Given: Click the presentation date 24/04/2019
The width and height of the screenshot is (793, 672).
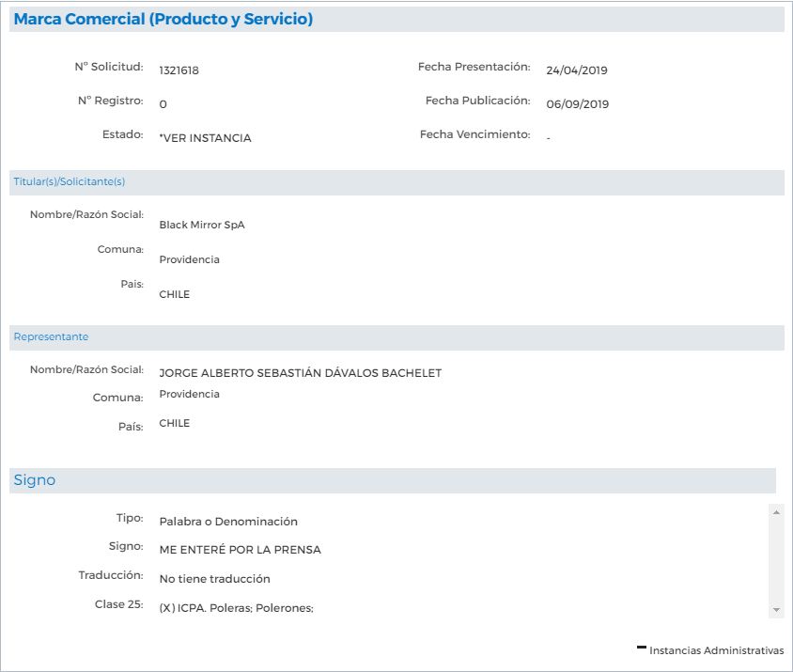Looking at the screenshot, I should [577, 70].
